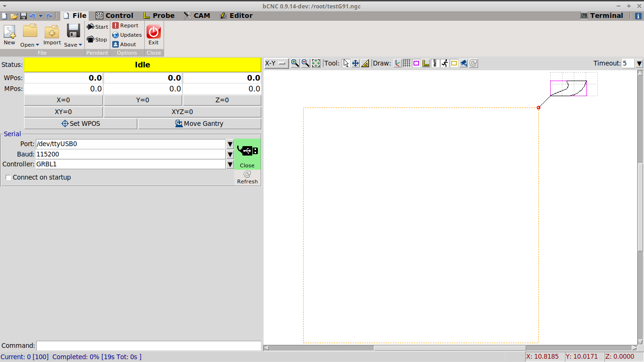Toggle the camera display
The image size is (644, 362).
(463, 63)
